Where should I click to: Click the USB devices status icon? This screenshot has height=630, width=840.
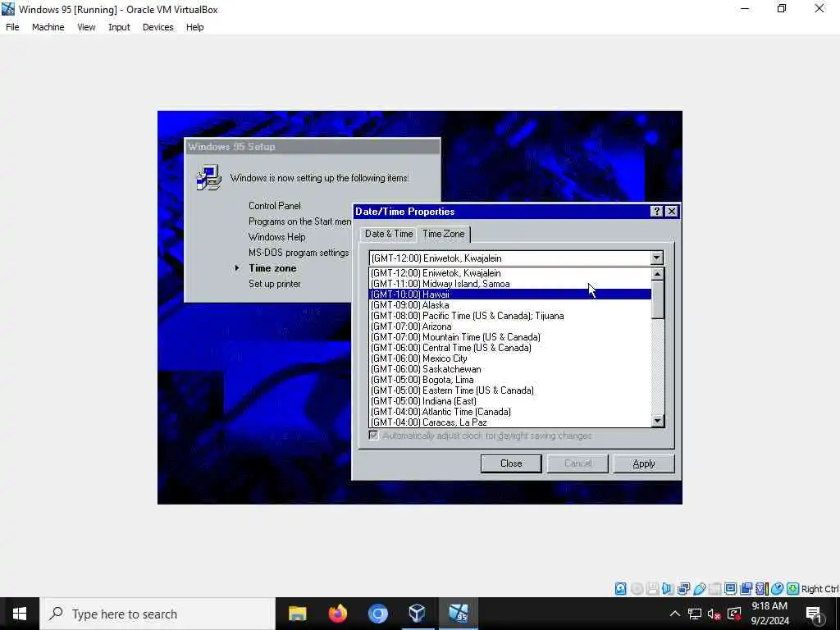pyautogui.click(x=699, y=589)
